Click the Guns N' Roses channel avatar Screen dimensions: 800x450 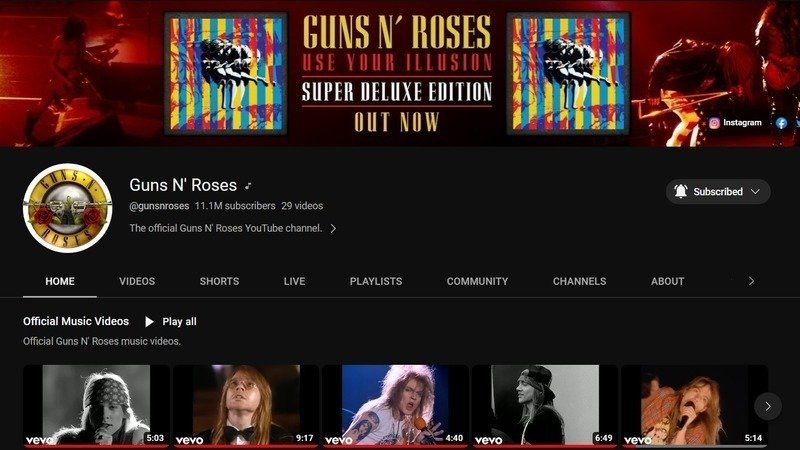coord(67,208)
